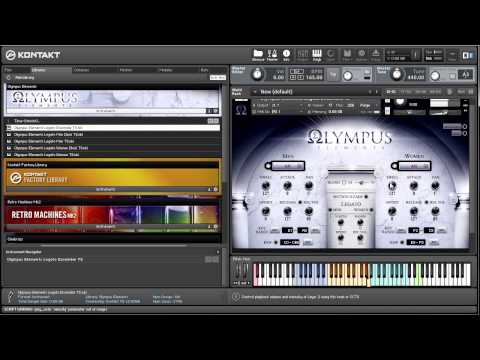Toggle the Men bottom-row indicator button

(x=276, y=242)
